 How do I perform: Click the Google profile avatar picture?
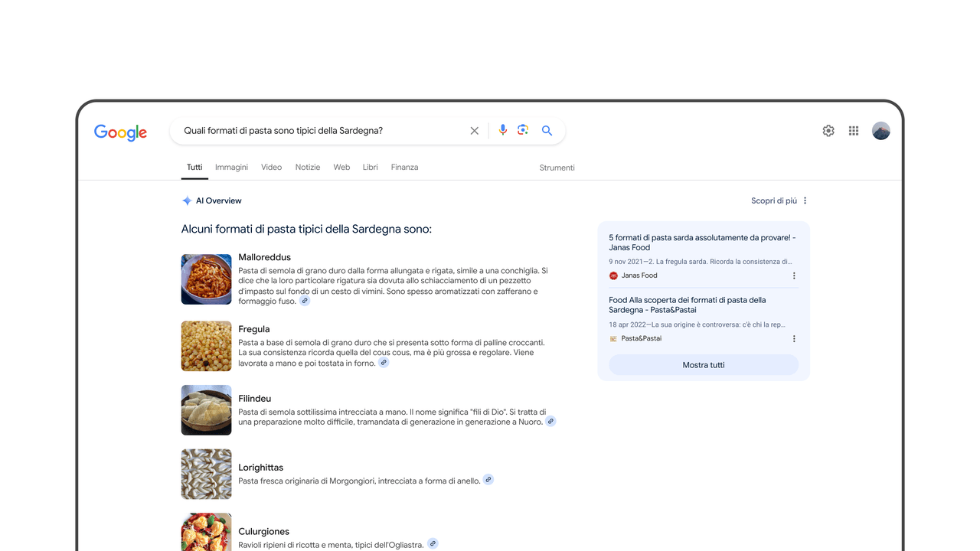(880, 130)
